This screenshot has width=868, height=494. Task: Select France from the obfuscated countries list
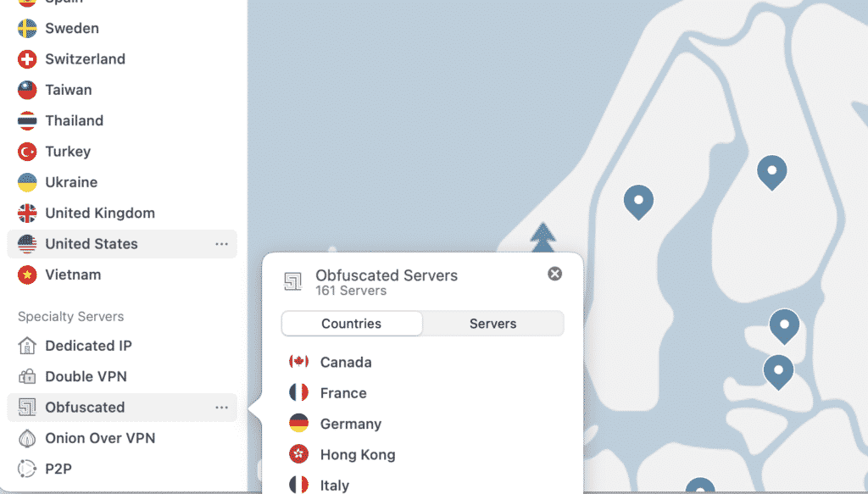click(x=298, y=392)
